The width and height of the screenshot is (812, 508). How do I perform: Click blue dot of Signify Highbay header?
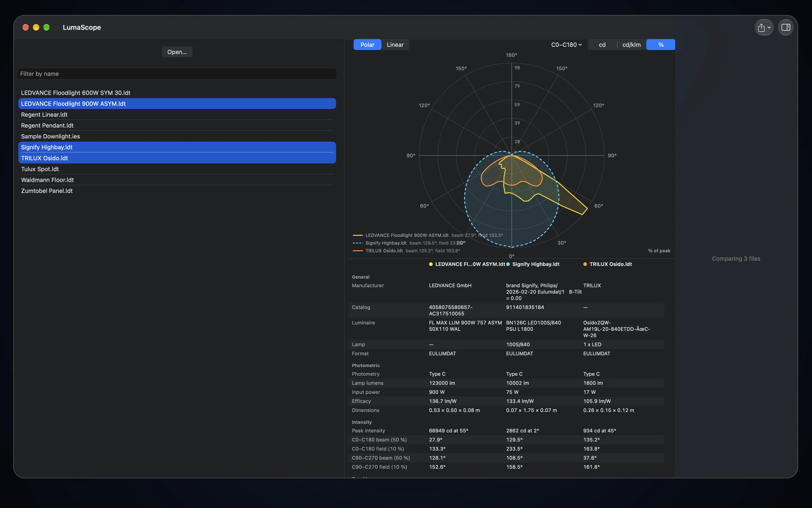pyautogui.click(x=508, y=264)
